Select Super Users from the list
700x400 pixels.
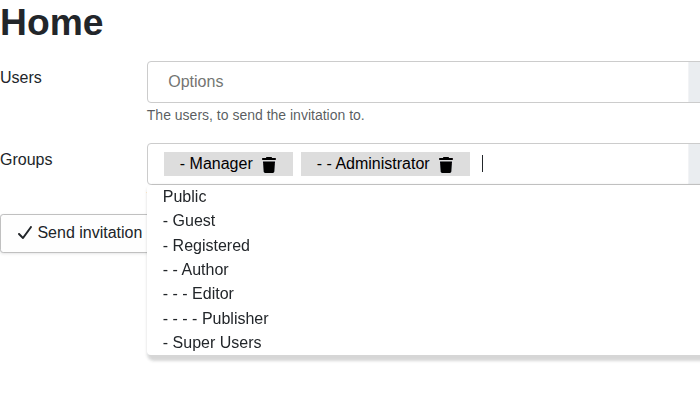click(x=212, y=343)
